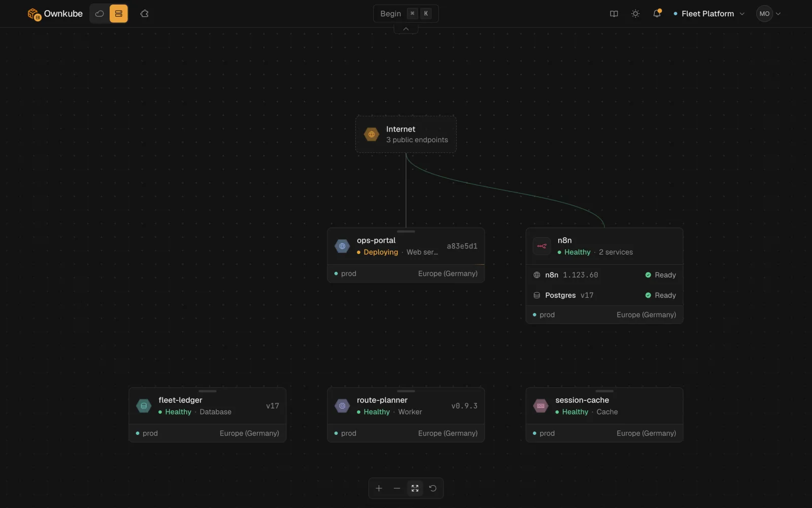
Task: Select the Internet node card
Action: tap(406, 134)
